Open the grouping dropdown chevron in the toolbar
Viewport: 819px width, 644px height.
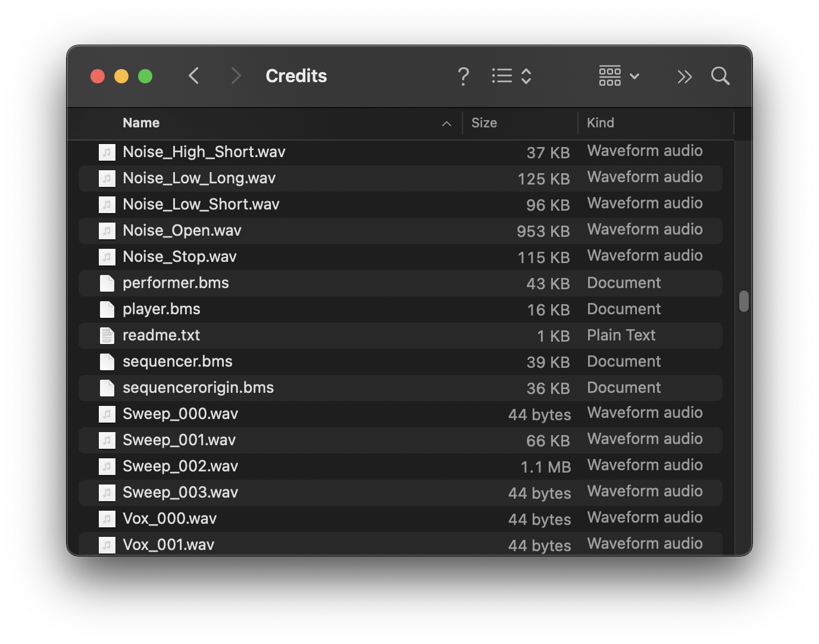(634, 76)
